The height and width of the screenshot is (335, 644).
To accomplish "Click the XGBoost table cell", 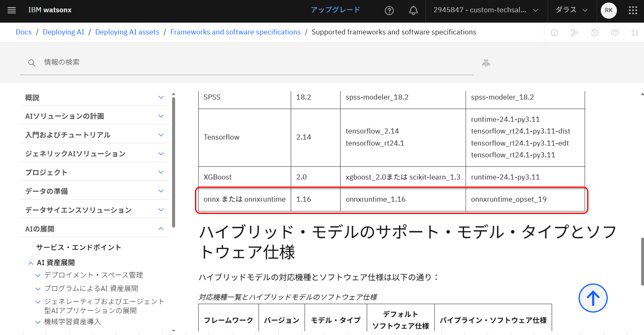I will pyautogui.click(x=244, y=177).
